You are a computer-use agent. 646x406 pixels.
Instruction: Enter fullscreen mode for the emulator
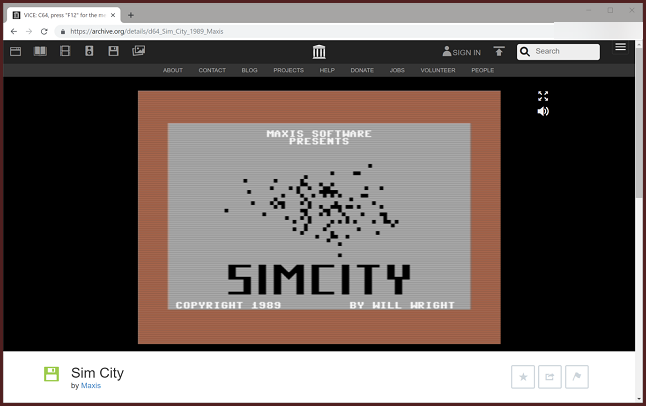(543, 96)
